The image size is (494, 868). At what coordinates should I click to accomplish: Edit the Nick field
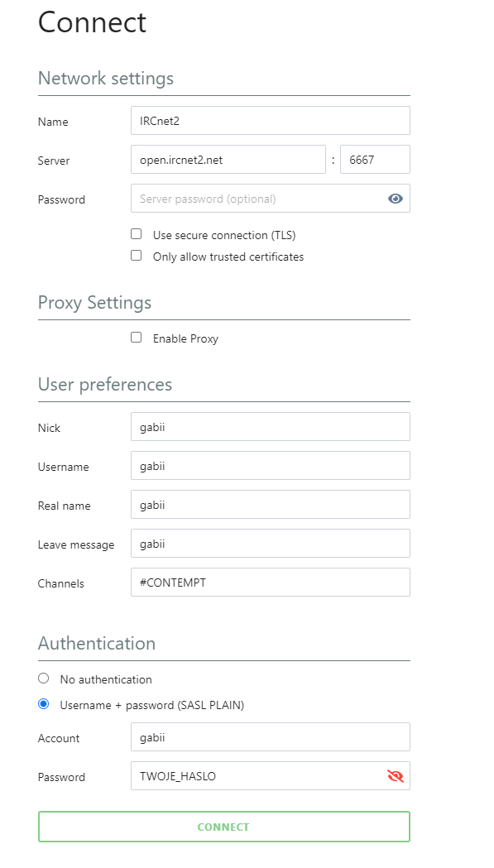(271, 427)
